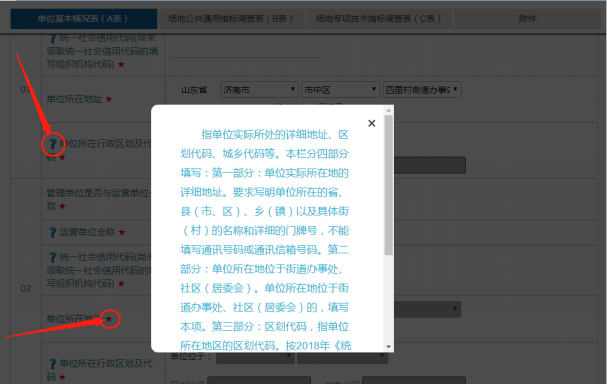Click red star beside 单位所在地址 in section 02
The image size is (607, 384).
click(x=109, y=319)
